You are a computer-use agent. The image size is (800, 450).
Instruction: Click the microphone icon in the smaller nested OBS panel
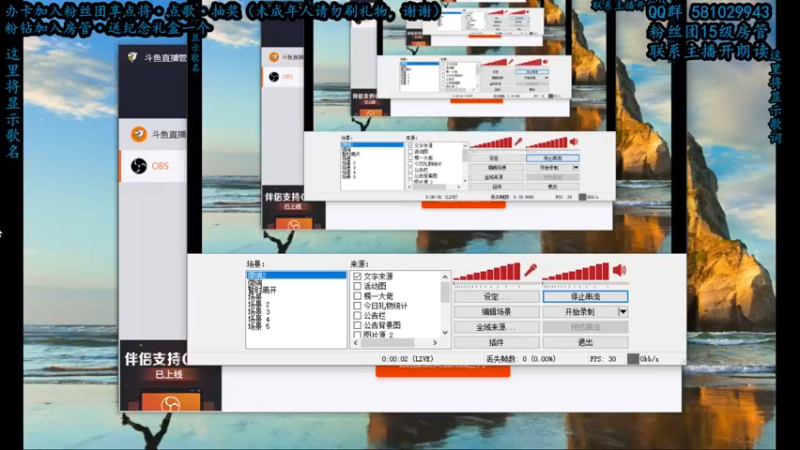(x=518, y=142)
